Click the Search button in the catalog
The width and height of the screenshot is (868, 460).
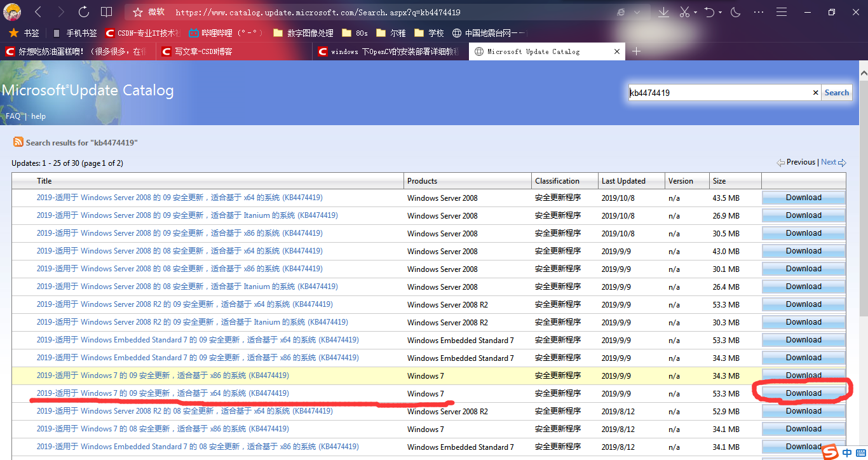click(x=836, y=93)
